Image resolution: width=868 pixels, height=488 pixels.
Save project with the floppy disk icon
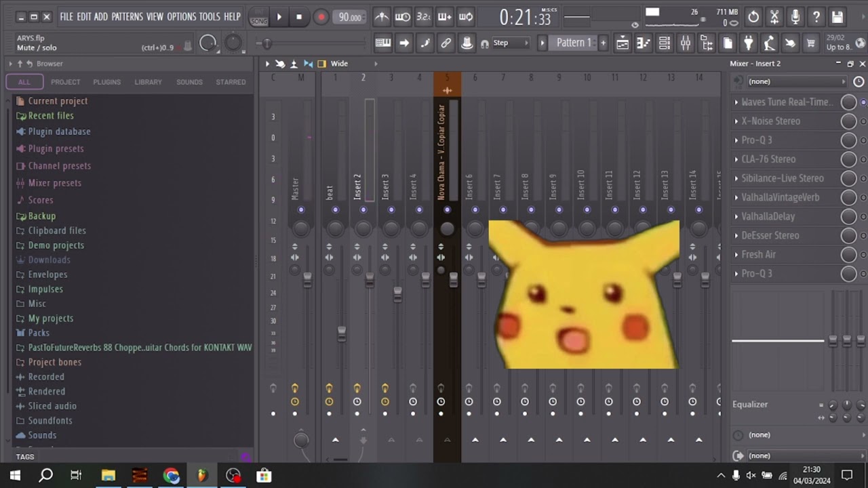[837, 17]
